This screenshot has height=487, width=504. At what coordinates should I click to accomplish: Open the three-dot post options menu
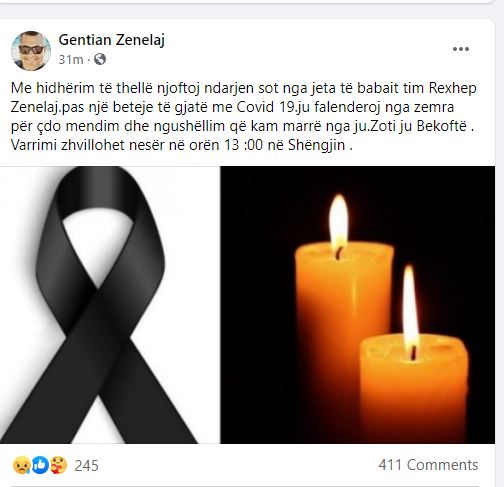[461, 49]
